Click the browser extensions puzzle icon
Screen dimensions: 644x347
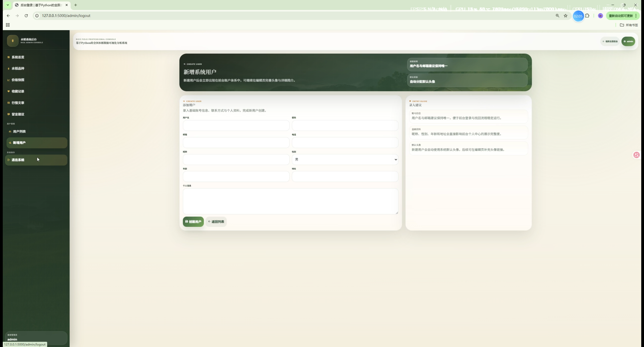point(587,16)
